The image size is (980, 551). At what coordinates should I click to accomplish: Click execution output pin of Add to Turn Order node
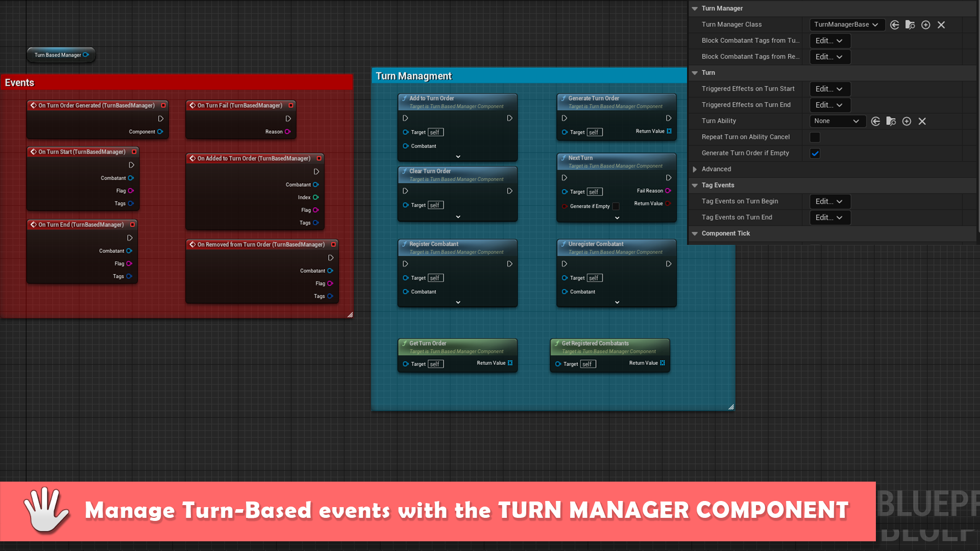pos(509,118)
